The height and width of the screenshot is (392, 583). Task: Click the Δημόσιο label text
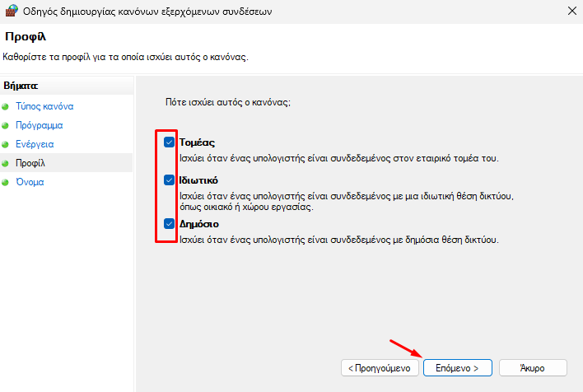199,224
